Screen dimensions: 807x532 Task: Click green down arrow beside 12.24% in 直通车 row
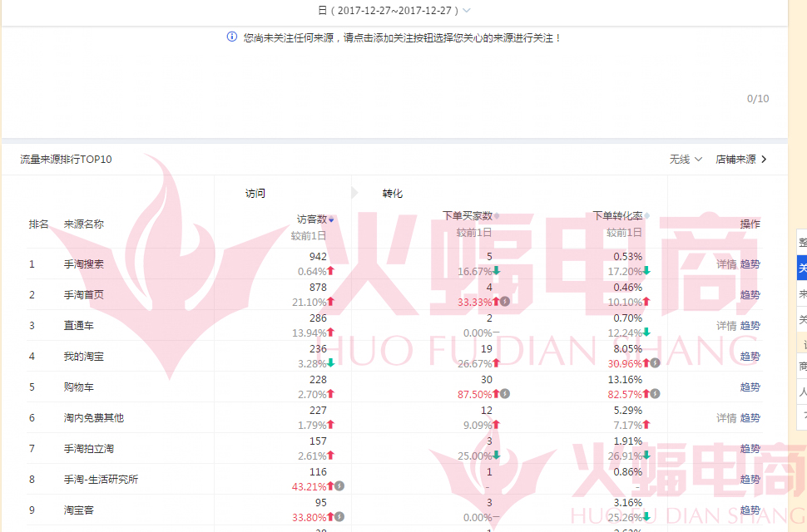(x=646, y=332)
